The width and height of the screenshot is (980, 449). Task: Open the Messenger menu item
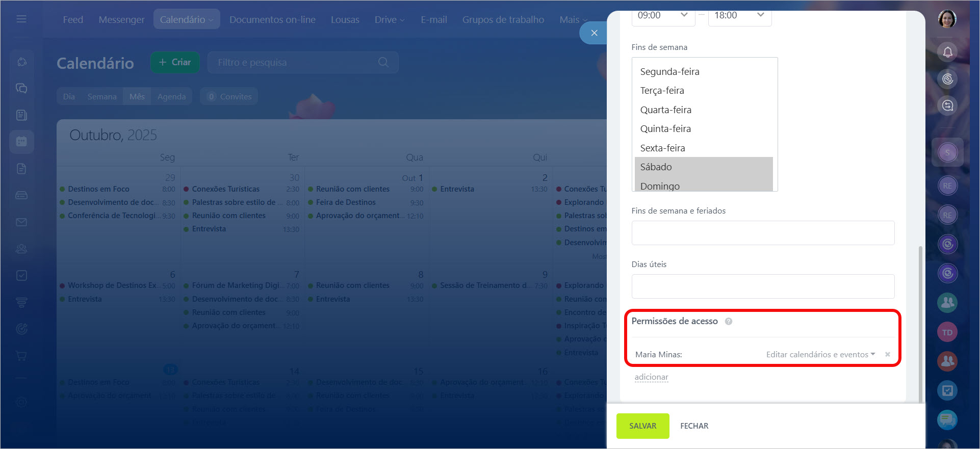[121, 19]
